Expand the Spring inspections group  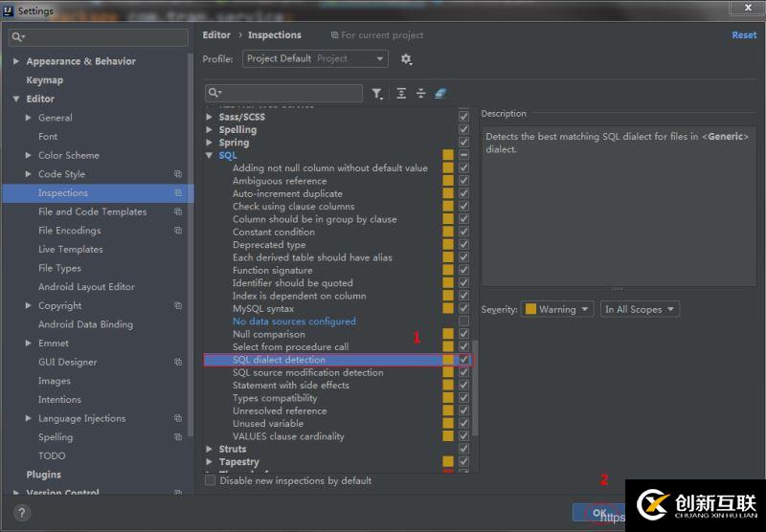point(209,143)
